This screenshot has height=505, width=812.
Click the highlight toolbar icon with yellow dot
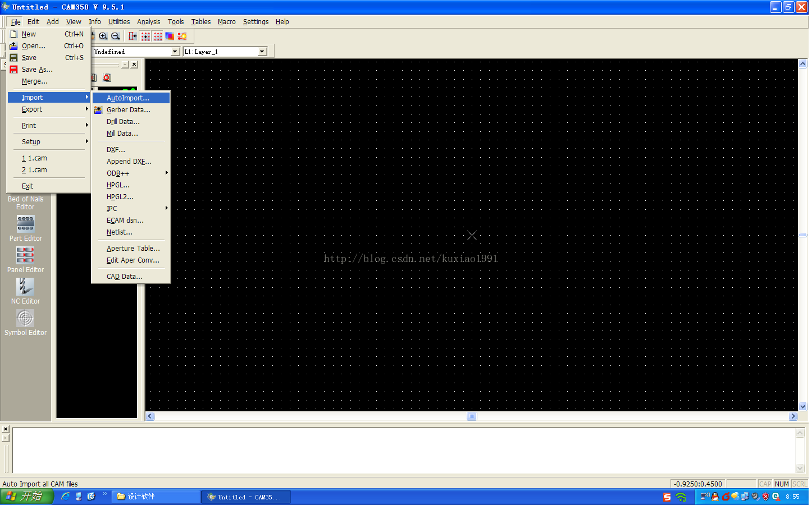pyautogui.click(x=182, y=36)
